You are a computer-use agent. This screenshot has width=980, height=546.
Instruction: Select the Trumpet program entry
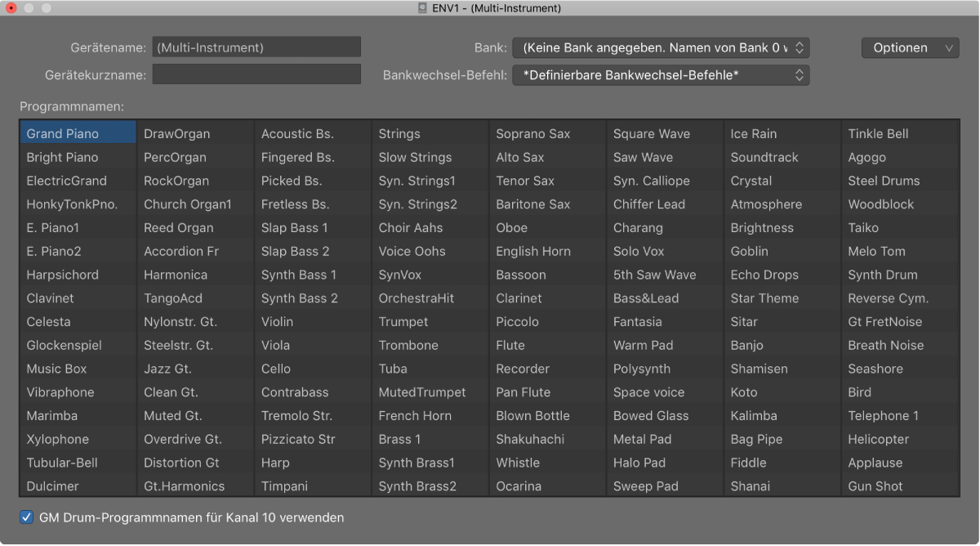[430, 322]
